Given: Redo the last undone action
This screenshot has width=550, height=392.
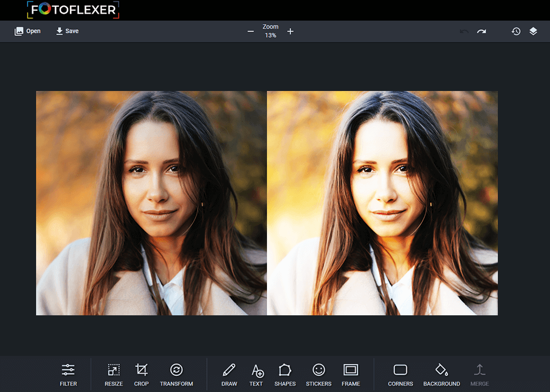Looking at the screenshot, I should click(481, 31).
